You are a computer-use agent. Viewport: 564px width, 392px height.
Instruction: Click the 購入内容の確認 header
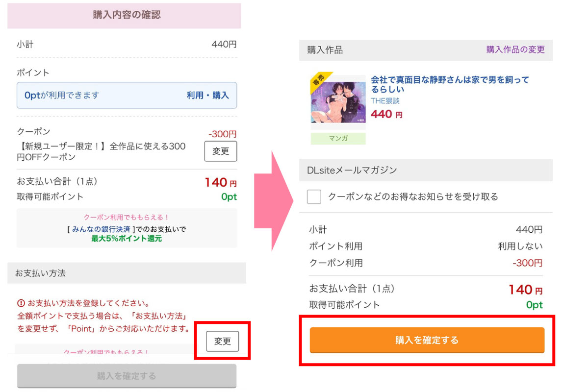127,15
